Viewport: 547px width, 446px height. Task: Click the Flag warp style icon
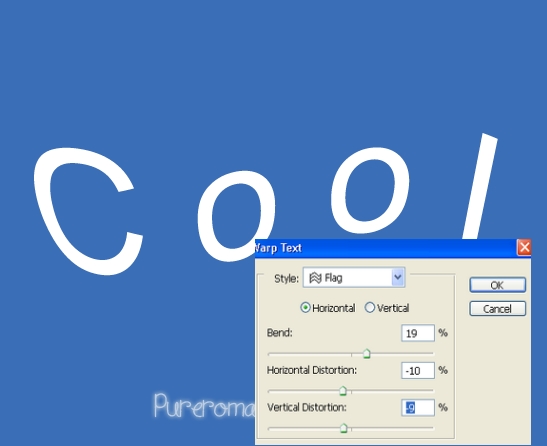[315, 278]
